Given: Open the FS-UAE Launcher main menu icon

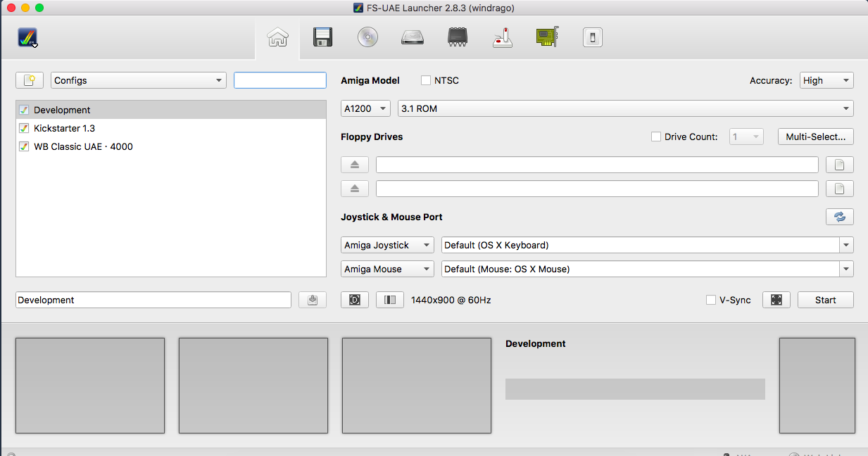Looking at the screenshot, I should 27,37.
